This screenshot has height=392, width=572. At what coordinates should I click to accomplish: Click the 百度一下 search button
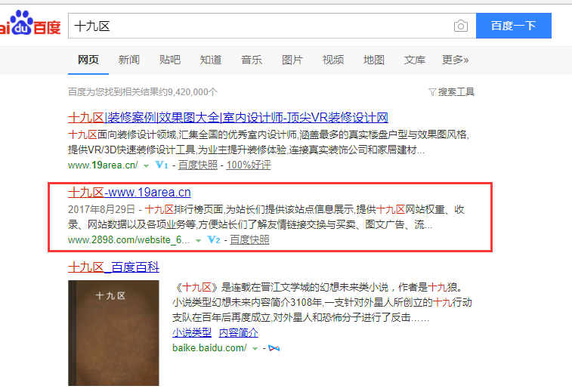tap(514, 26)
